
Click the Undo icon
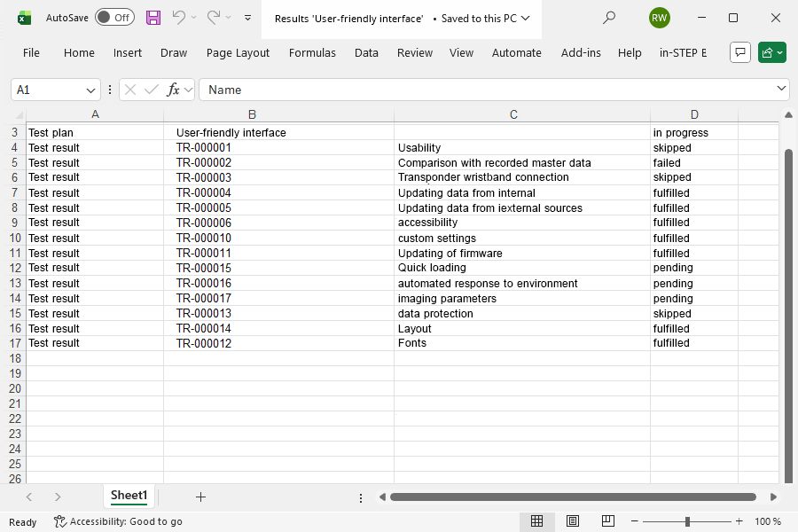tap(182, 17)
